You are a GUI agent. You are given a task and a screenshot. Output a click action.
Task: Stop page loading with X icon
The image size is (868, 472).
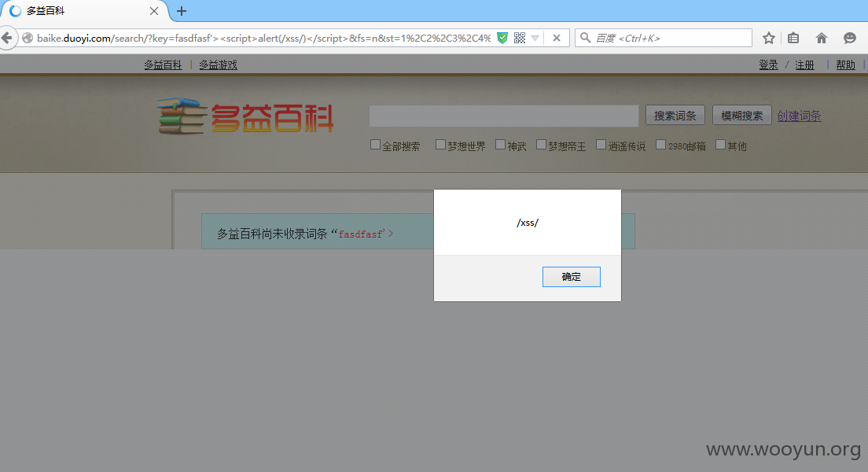pyautogui.click(x=557, y=38)
